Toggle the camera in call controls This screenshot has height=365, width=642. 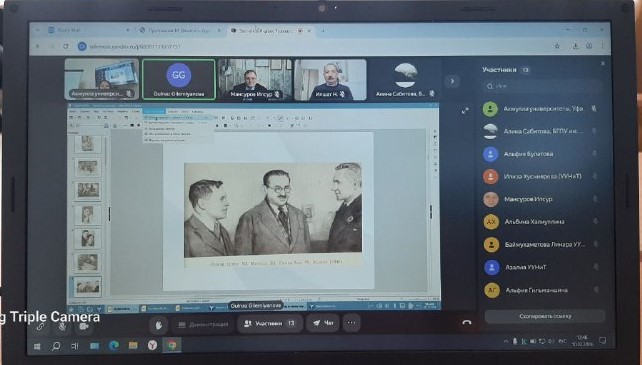coord(84,326)
